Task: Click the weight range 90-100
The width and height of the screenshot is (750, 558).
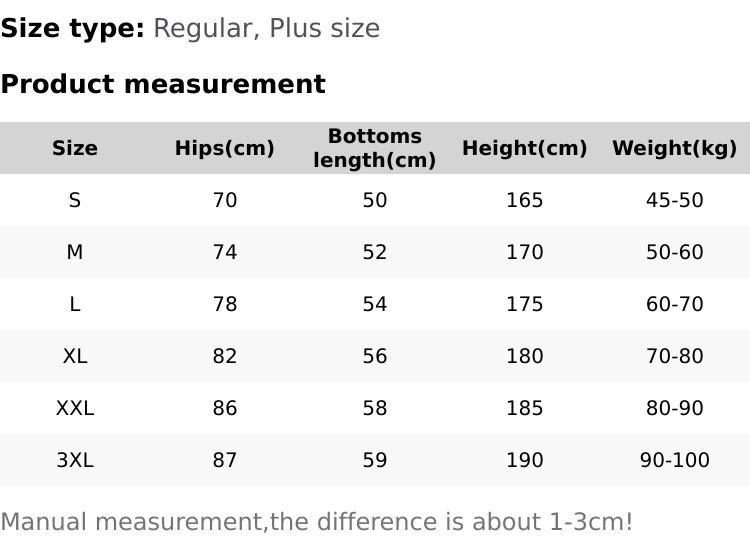Action: pos(675,461)
